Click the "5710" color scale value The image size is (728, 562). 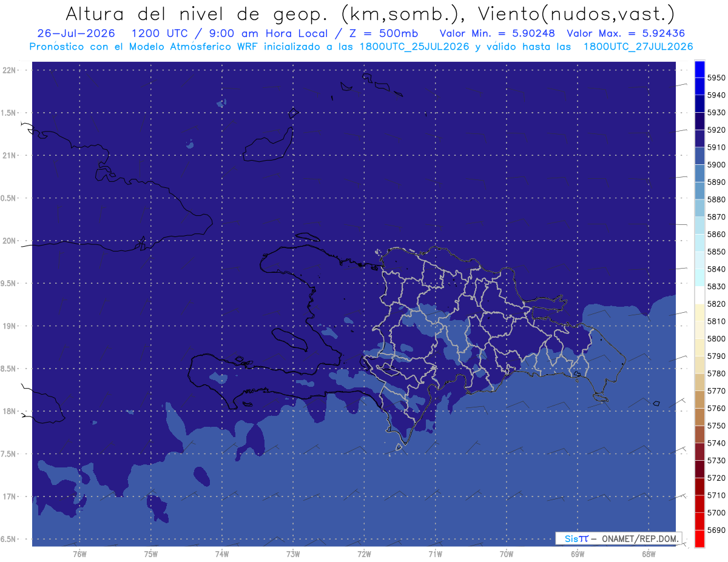point(716,495)
